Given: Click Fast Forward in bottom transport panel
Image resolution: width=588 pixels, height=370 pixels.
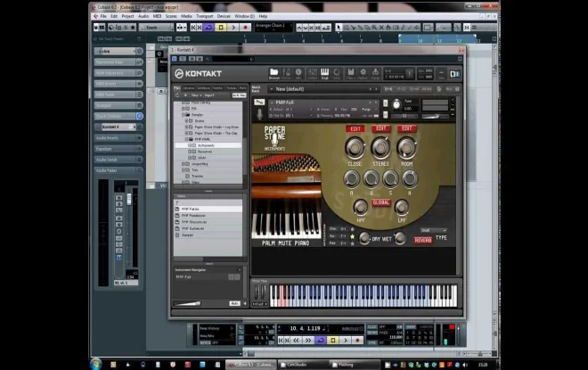Looking at the screenshot, I should 308,340.
